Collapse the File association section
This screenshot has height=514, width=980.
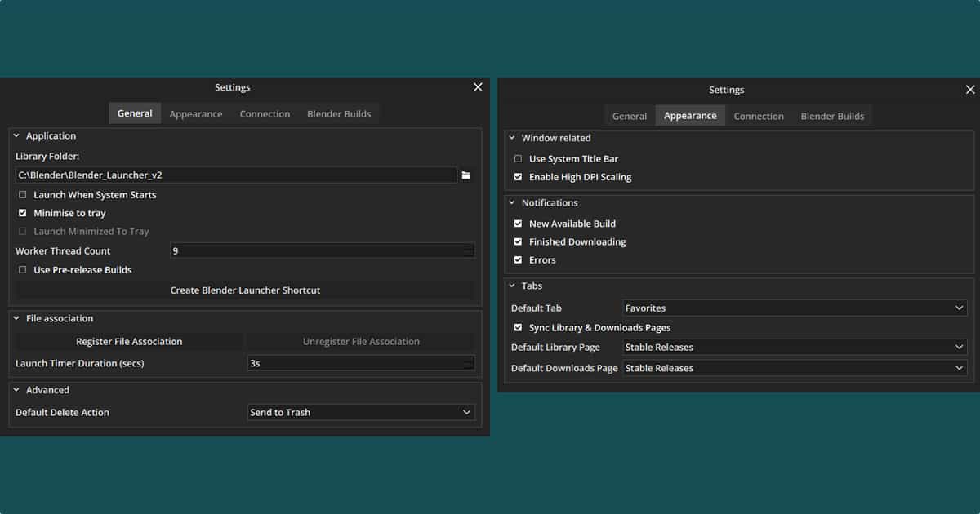pos(16,319)
